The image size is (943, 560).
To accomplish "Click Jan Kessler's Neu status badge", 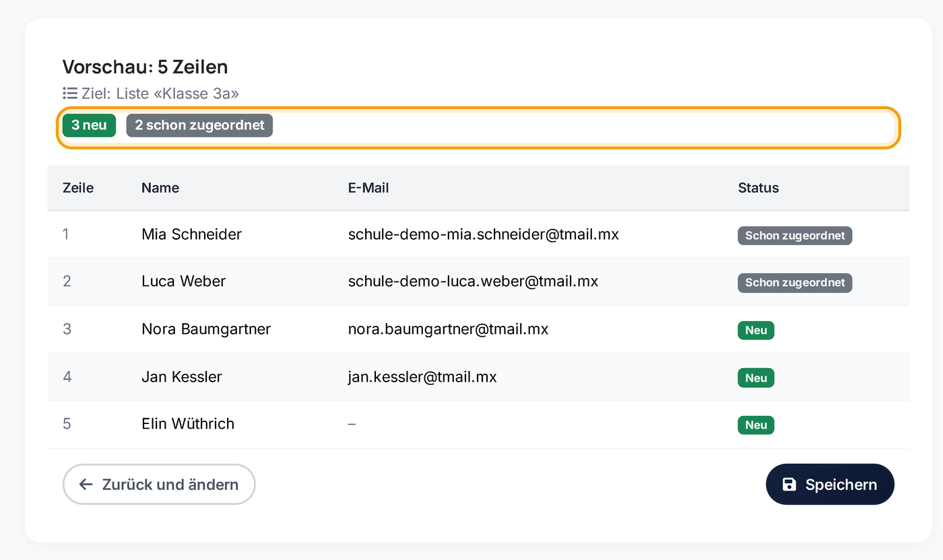I will [x=756, y=378].
